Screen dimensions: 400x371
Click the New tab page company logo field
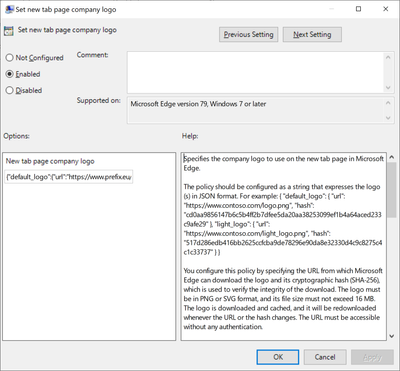click(x=69, y=177)
